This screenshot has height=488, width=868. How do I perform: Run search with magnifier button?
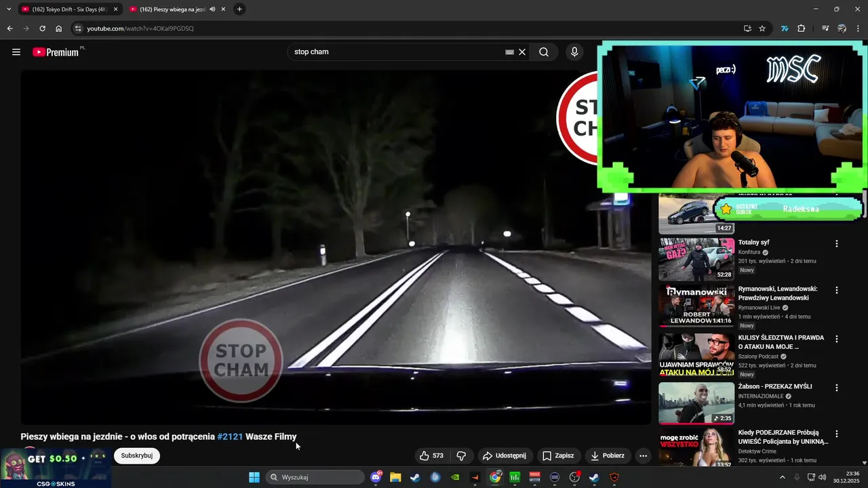[x=544, y=52]
